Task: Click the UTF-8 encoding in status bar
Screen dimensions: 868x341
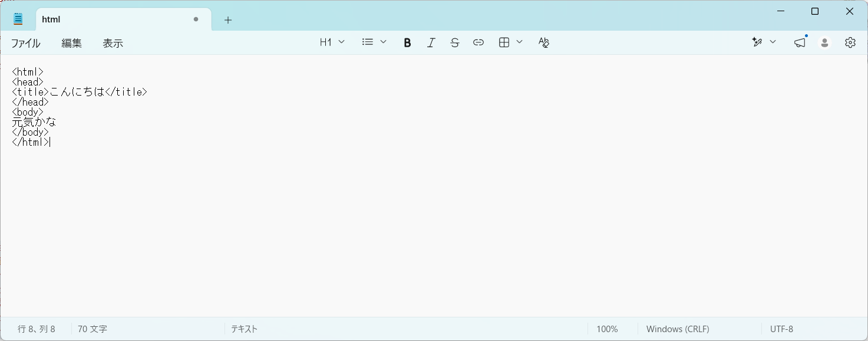Action: coord(781,329)
